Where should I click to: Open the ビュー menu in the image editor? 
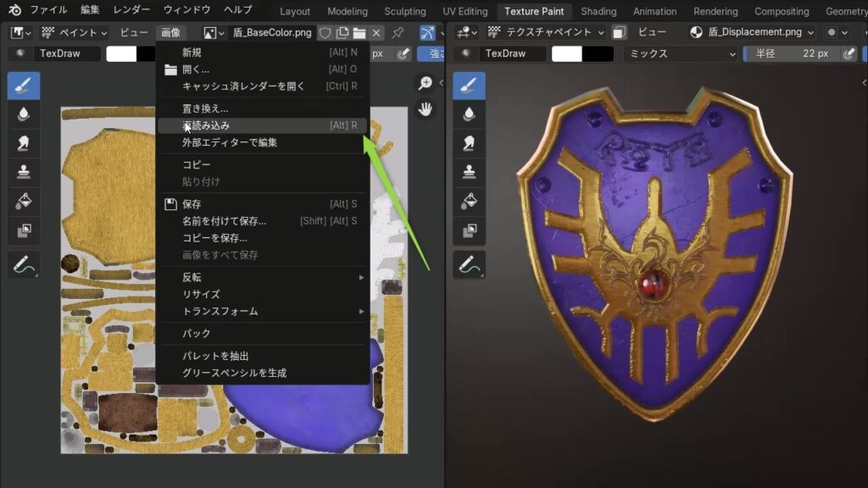point(134,33)
